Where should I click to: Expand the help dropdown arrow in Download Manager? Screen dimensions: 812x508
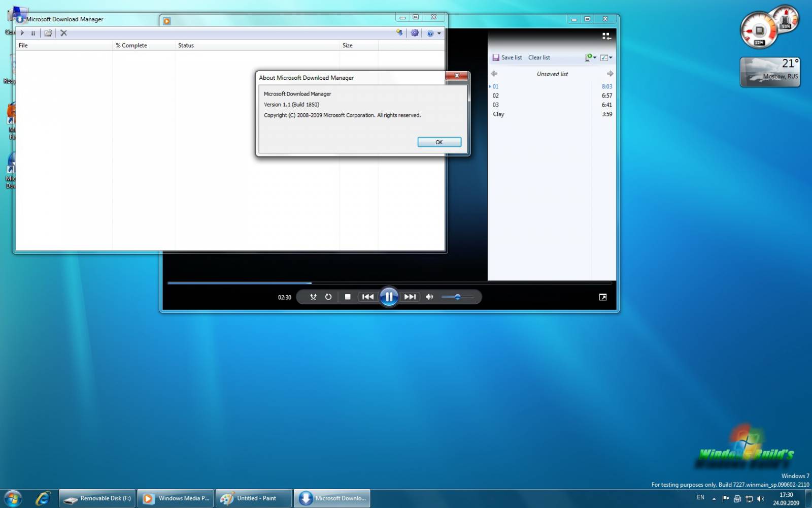point(439,34)
